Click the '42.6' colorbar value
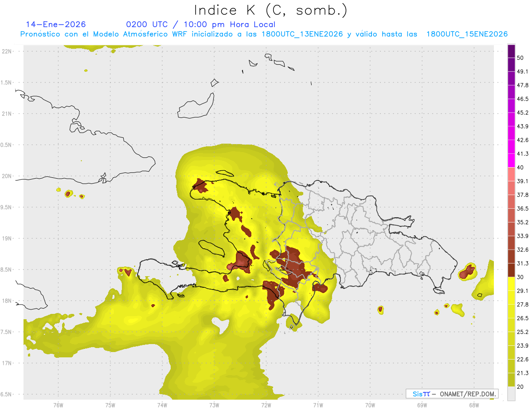Viewport: 532px width, 411px height. (523, 140)
